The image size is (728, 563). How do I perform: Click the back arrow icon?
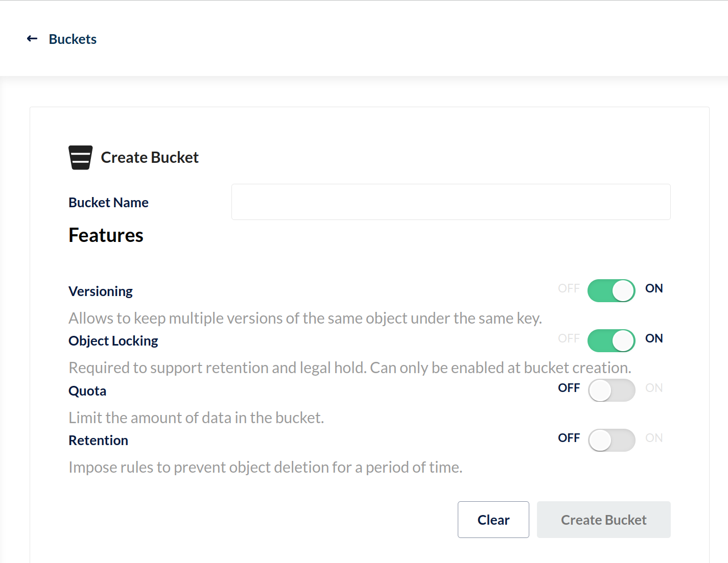pos(32,39)
